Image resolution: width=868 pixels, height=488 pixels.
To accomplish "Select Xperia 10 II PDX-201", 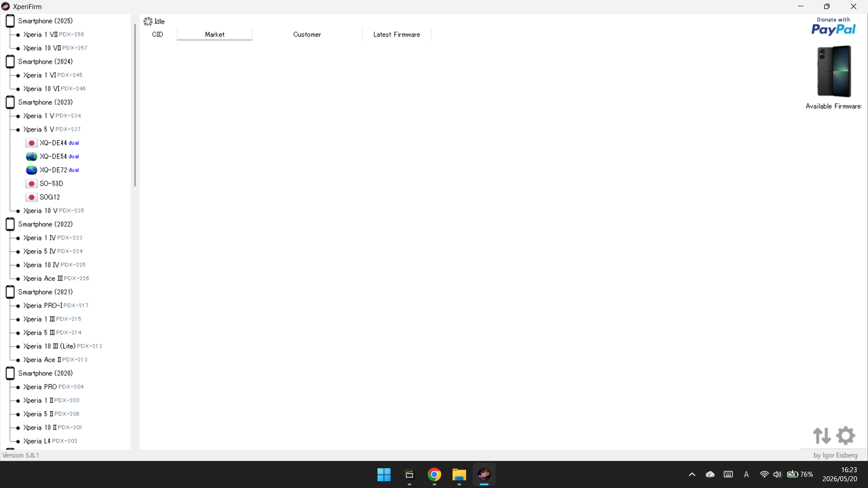I will tap(53, 427).
